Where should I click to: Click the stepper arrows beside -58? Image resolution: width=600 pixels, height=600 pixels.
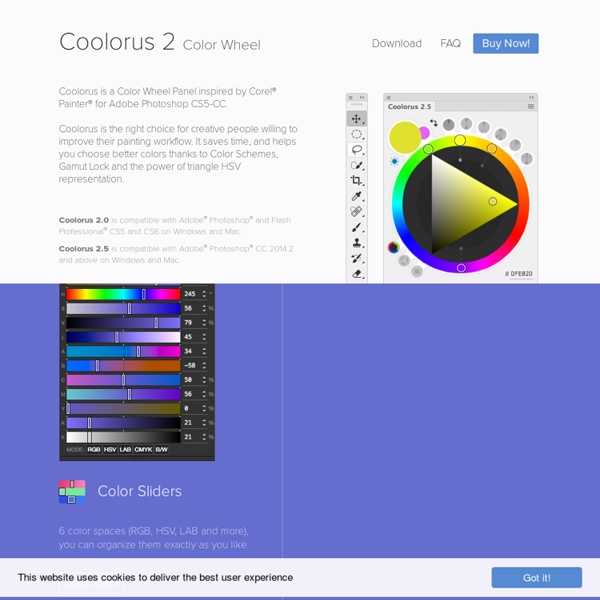pos(204,365)
